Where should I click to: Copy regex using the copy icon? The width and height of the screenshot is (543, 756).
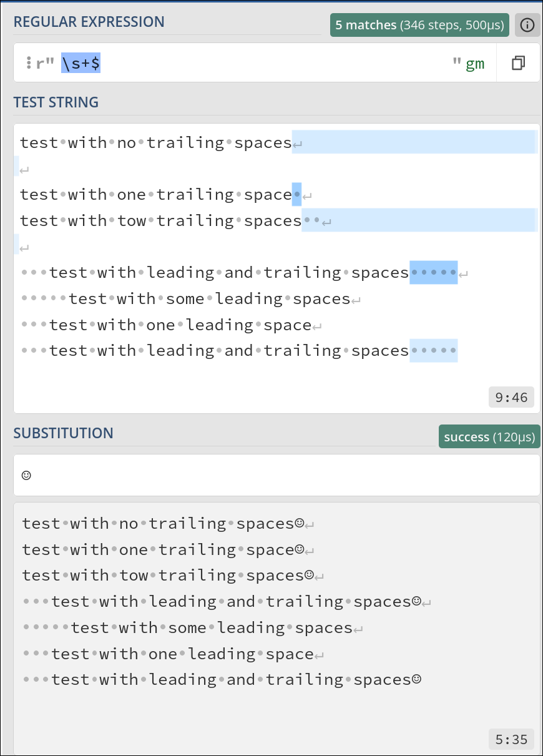(x=518, y=63)
